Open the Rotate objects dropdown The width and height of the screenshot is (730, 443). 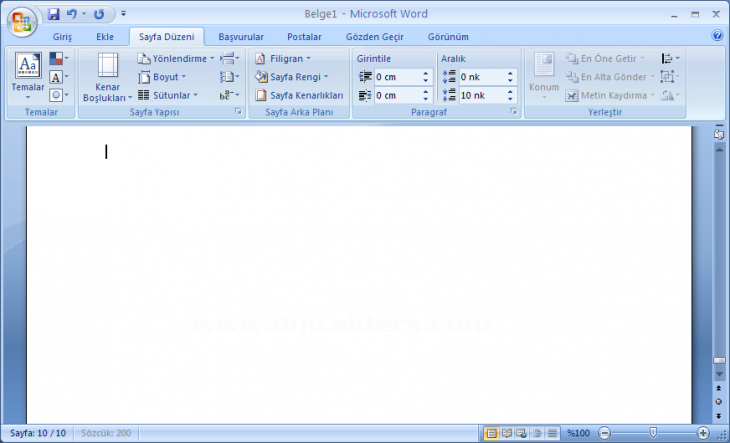point(670,95)
